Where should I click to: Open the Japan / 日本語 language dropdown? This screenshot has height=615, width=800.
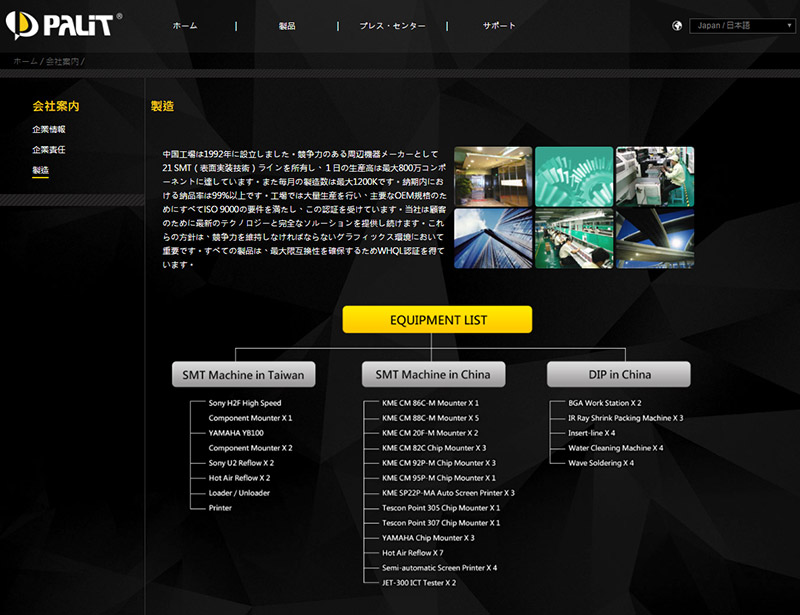click(x=742, y=26)
